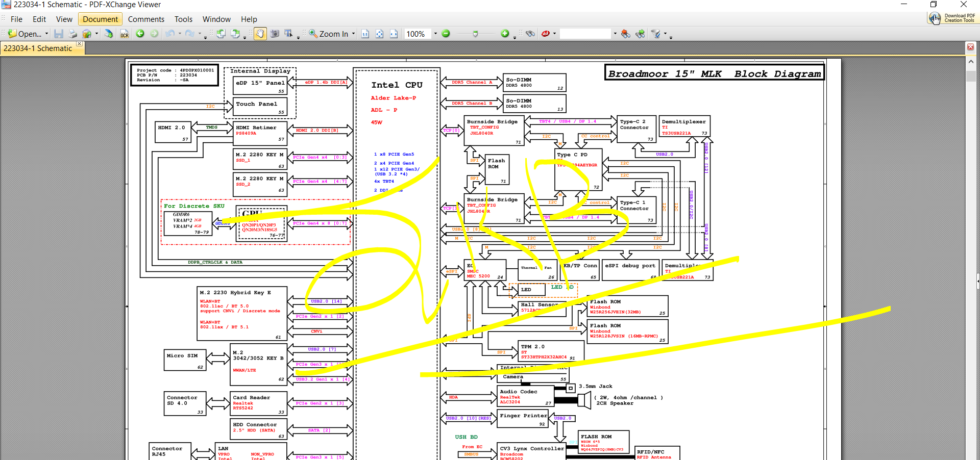Click the email/send document icon

coord(87,34)
